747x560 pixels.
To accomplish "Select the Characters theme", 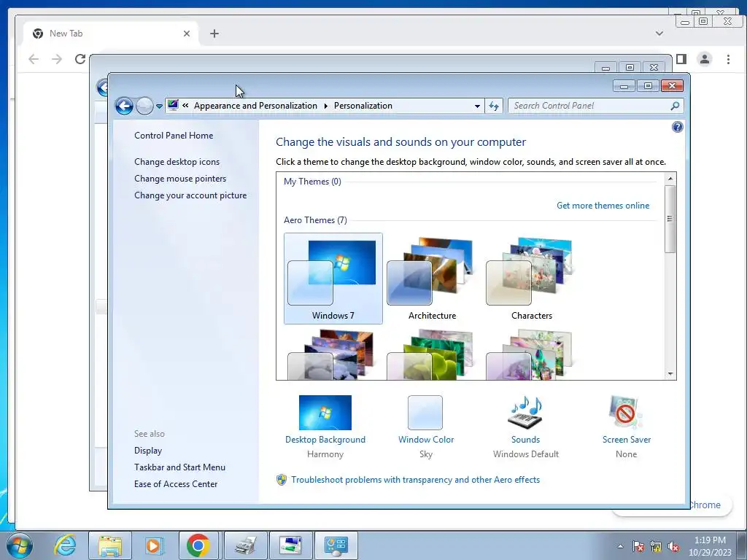I will (532, 279).
